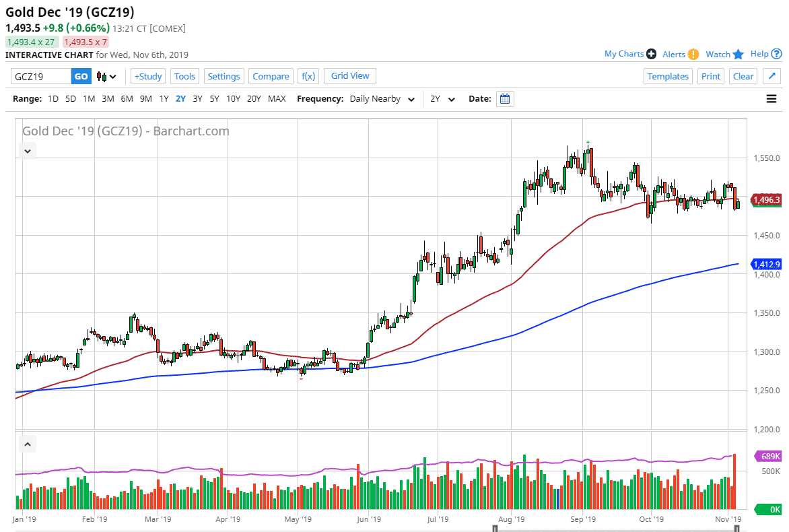Click the Print button
This screenshot has height=532, width=789.
click(x=711, y=76)
